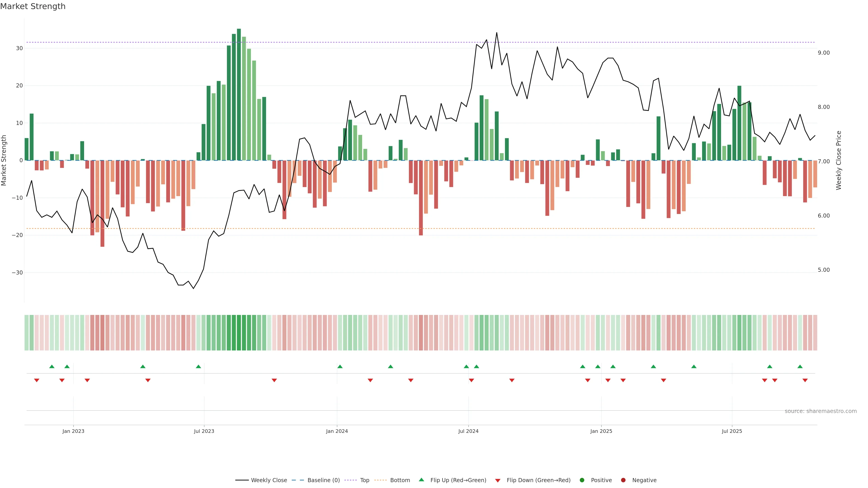Screen dimensions: 868x488
Task: Toggle the Bottom threshold legend entry
Action: (400, 480)
